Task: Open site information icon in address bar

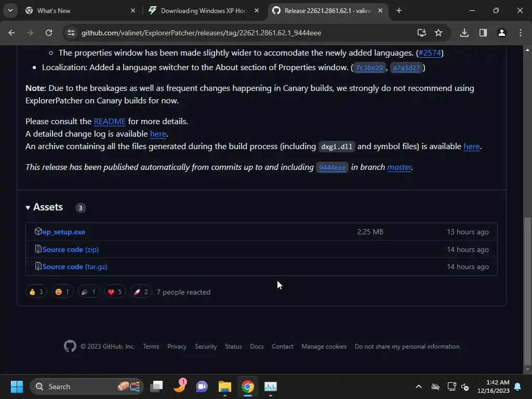Action: pos(71,33)
